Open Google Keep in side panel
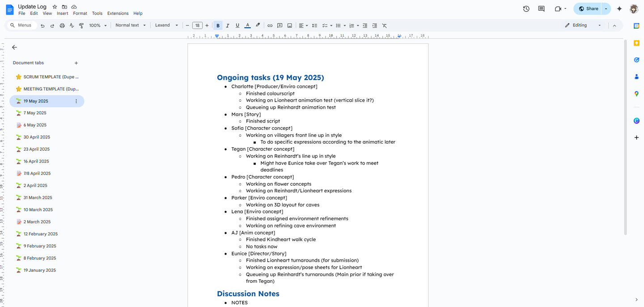The height and width of the screenshot is (307, 644). 636,43
